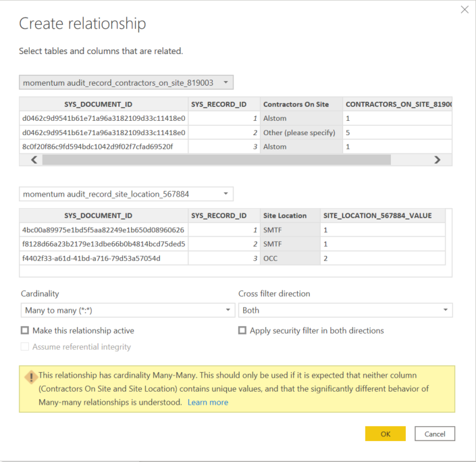
Task: Click the value 2 cell in OCC row
Action: pyautogui.click(x=383, y=258)
